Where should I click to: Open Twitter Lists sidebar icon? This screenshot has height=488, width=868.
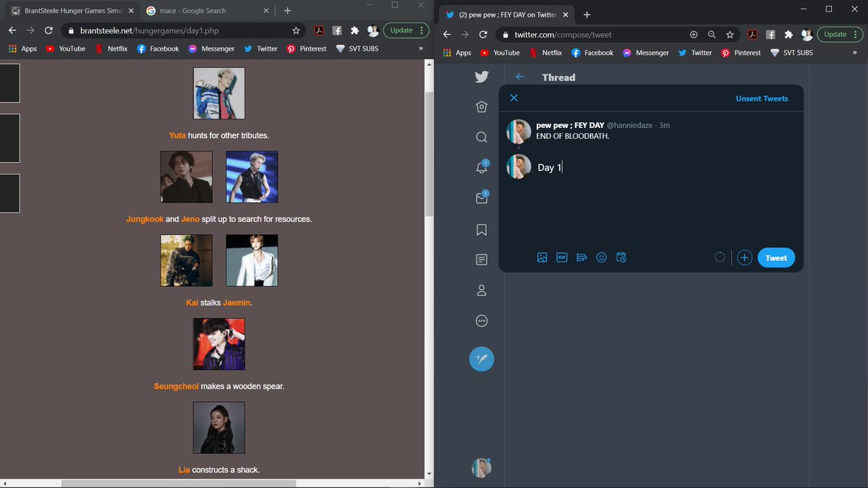[x=482, y=260]
